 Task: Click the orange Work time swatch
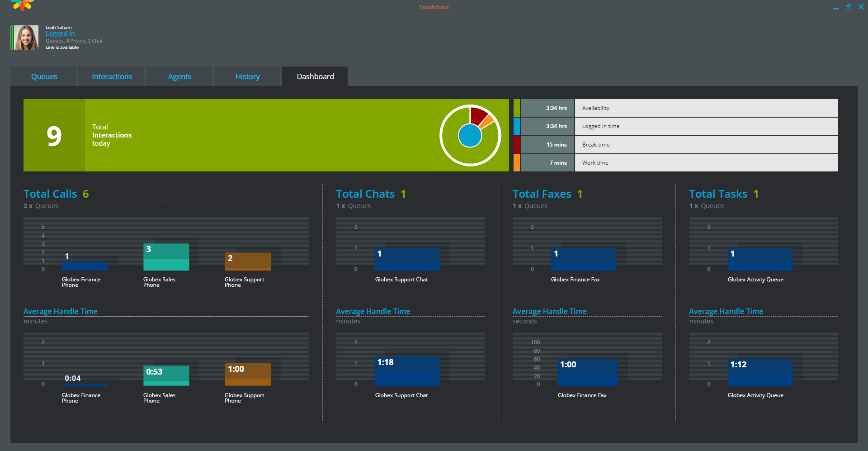coord(516,163)
